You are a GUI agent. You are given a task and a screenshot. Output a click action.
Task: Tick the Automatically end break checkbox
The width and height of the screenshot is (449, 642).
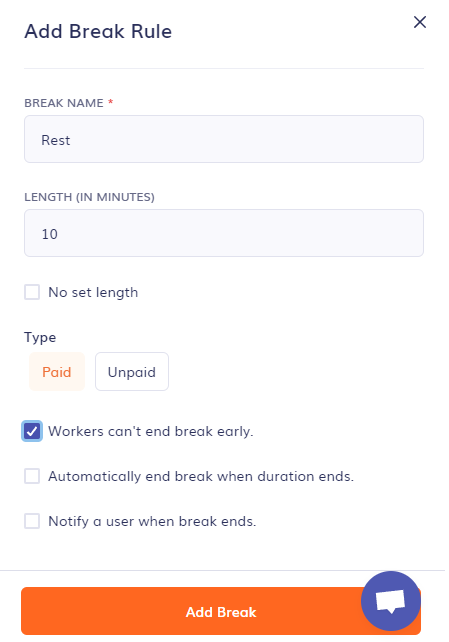pos(32,476)
